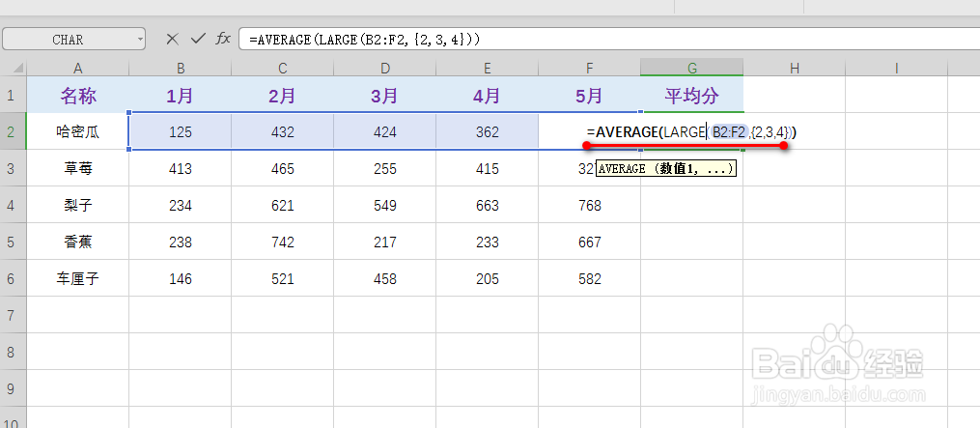Click the 1月 header cell
Image resolution: width=980 pixels, height=428 pixels.
[180, 95]
